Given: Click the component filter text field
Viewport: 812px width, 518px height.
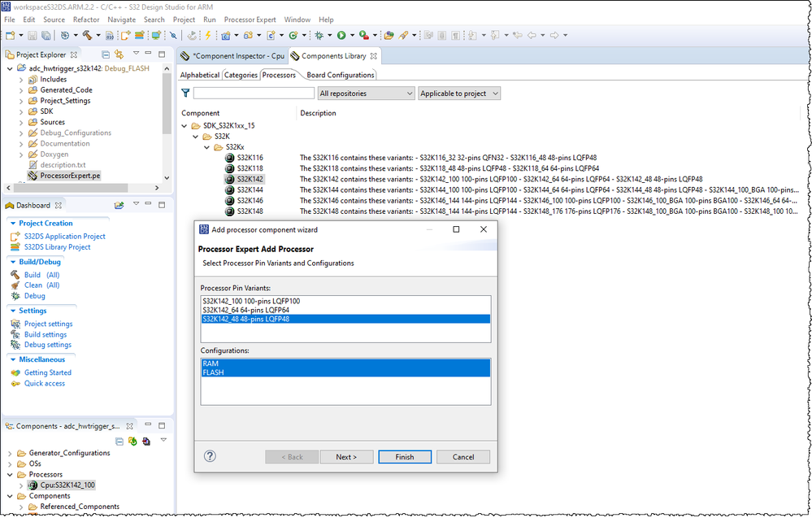Looking at the screenshot, I should (x=254, y=94).
